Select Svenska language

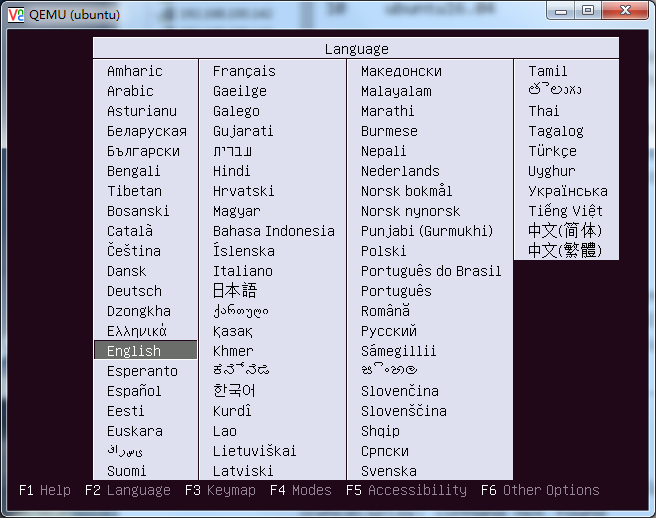point(389,471)
